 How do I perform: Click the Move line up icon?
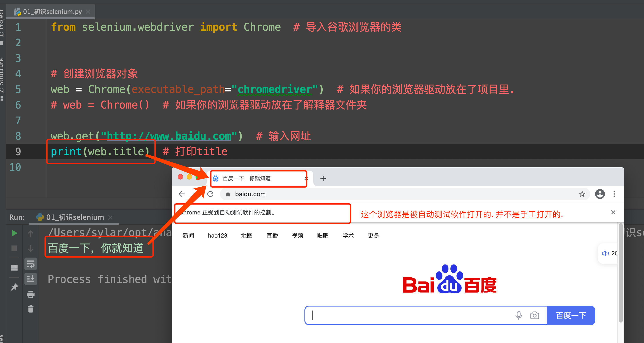click(30, 233)
